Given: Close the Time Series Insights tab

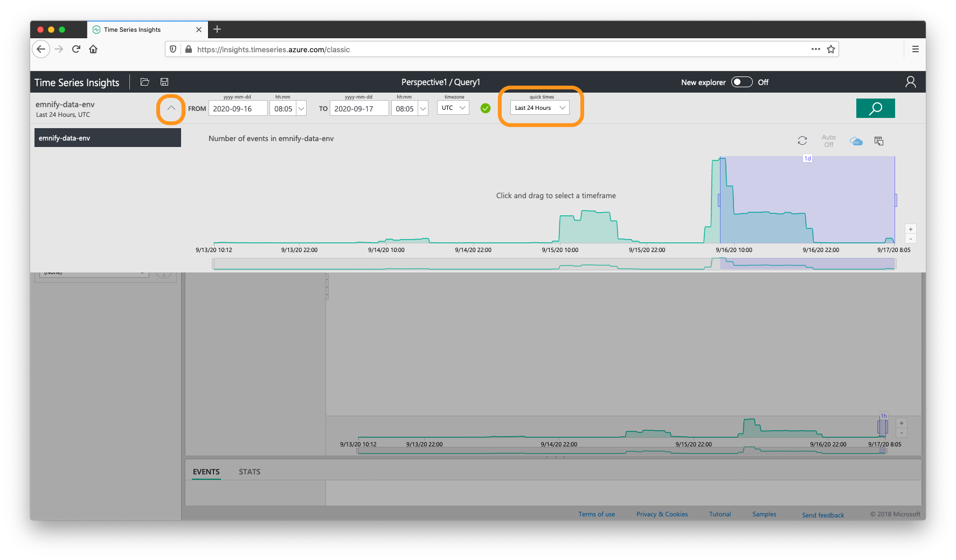Looking at the screenshot, I should [x=199, y=30].
